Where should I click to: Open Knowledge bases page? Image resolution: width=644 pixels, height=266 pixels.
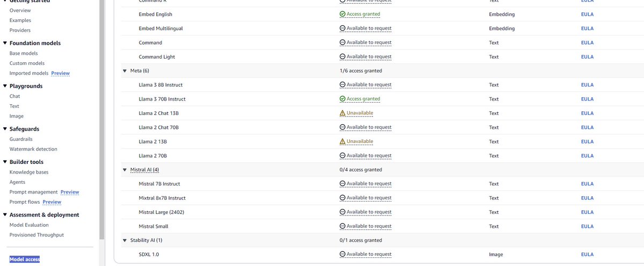coord(29,172)
